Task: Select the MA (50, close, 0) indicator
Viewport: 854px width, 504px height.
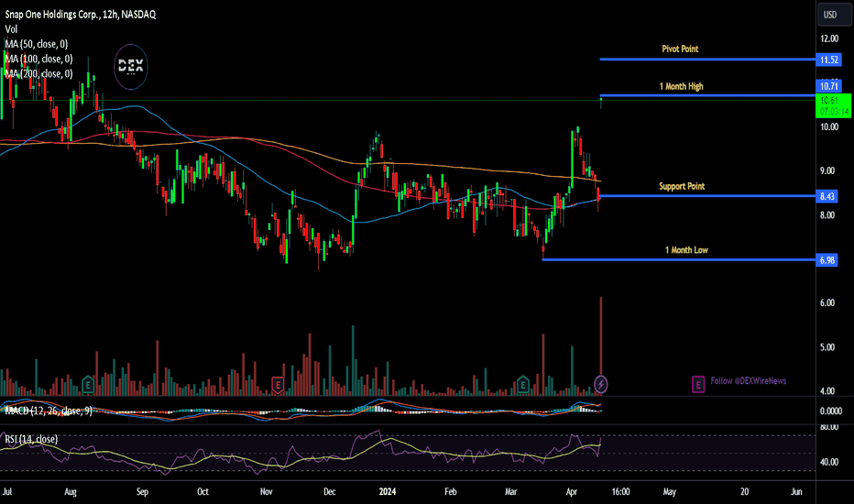Action: click(x=37, y=44)
